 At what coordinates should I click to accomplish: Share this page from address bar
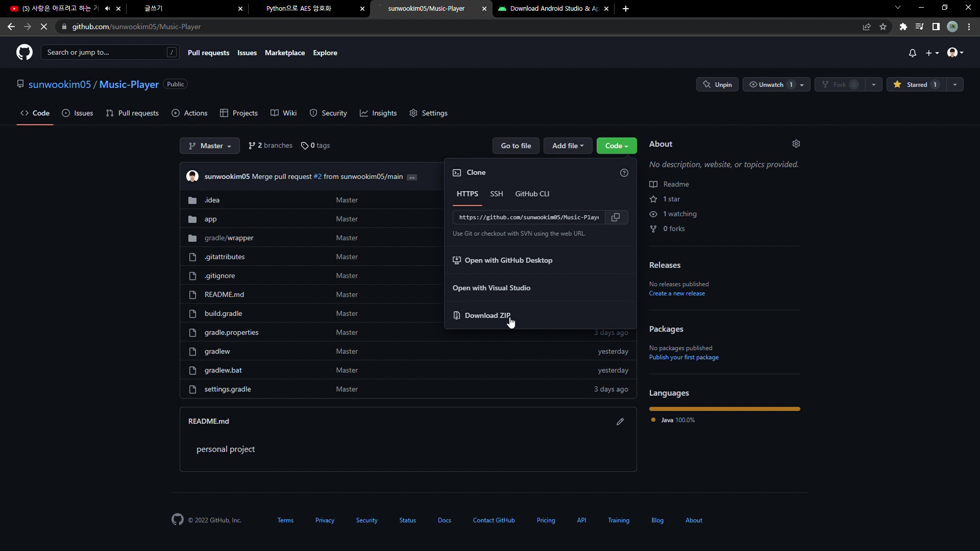[x=867, y=27]
